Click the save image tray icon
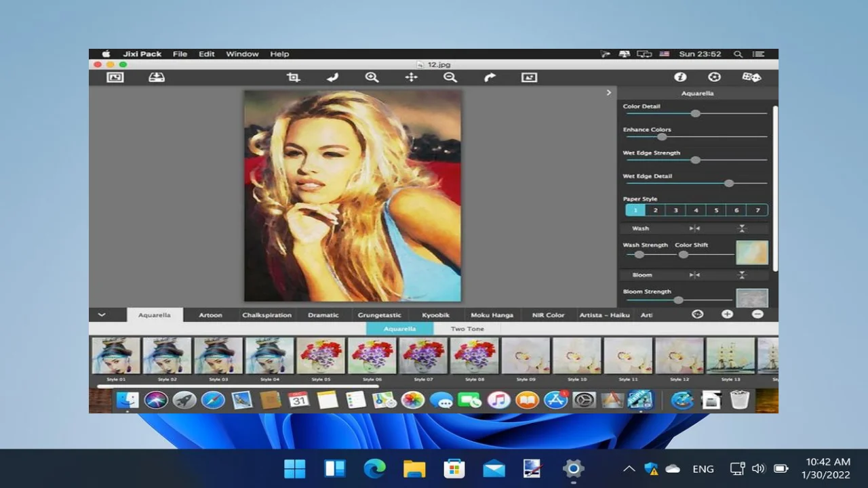Viewport: 868px width, 488px height. (x=157, y=77)
